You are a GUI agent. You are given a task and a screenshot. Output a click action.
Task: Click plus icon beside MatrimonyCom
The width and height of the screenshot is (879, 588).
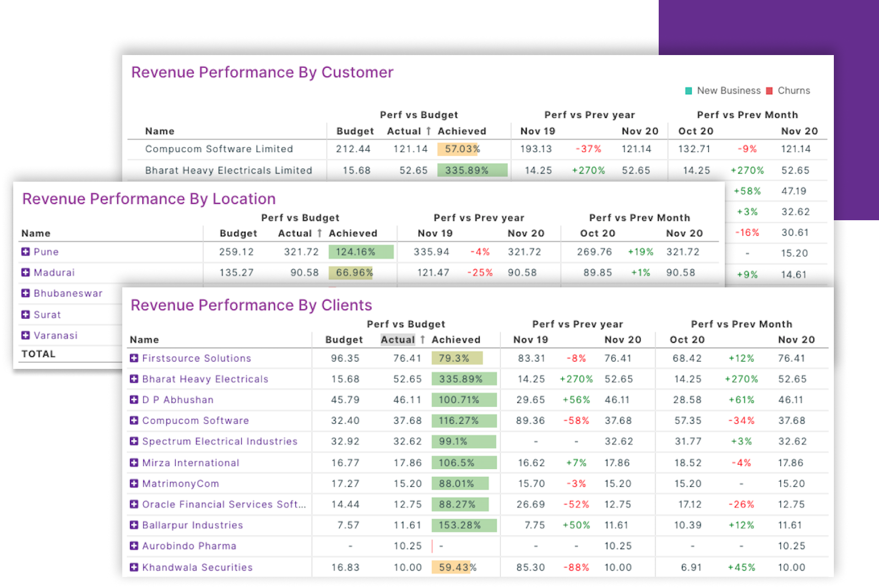pyautogui.click(x=134, y=483)
